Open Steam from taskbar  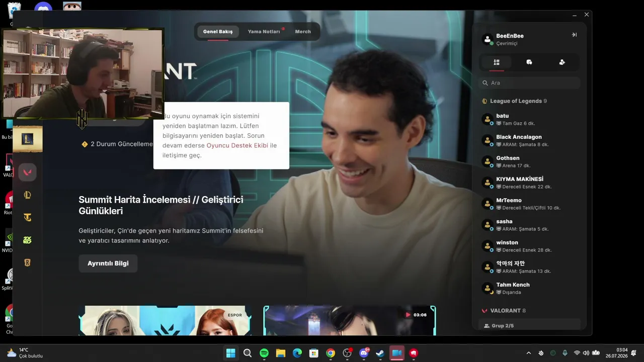[380, 353]
